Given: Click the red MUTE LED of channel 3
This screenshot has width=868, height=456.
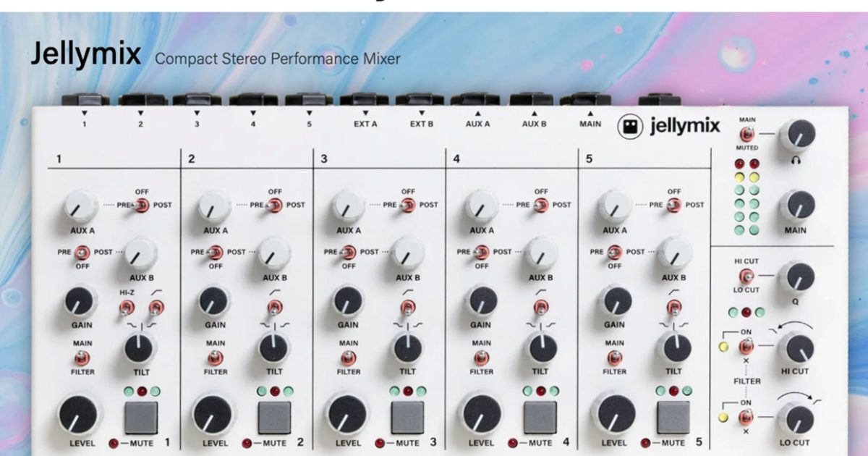Looking at the screenshot, I should [380, 442].
